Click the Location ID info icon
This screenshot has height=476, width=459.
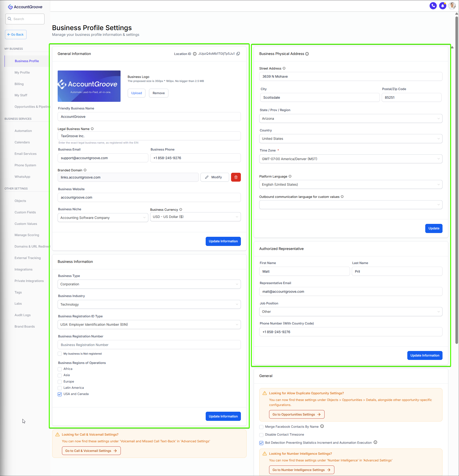coord(195,54)
